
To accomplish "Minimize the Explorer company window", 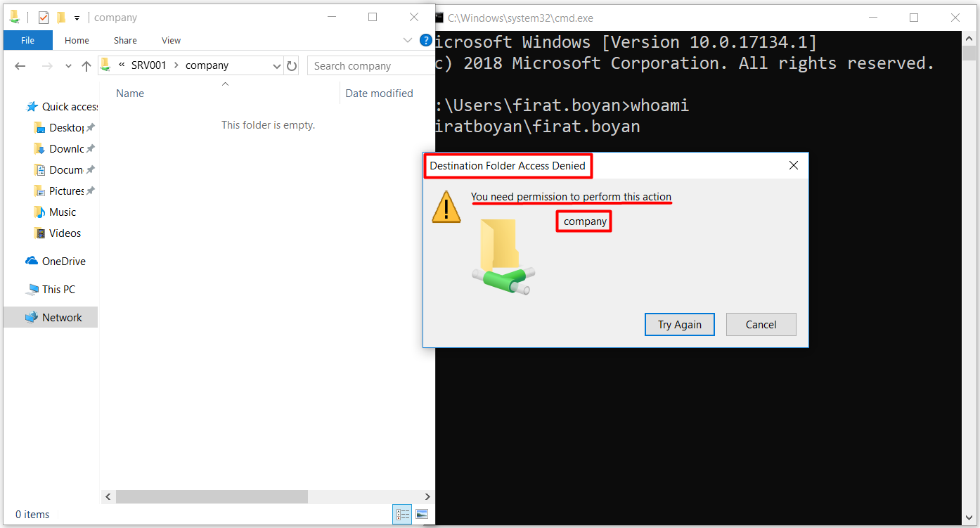I will pos(330,18).
